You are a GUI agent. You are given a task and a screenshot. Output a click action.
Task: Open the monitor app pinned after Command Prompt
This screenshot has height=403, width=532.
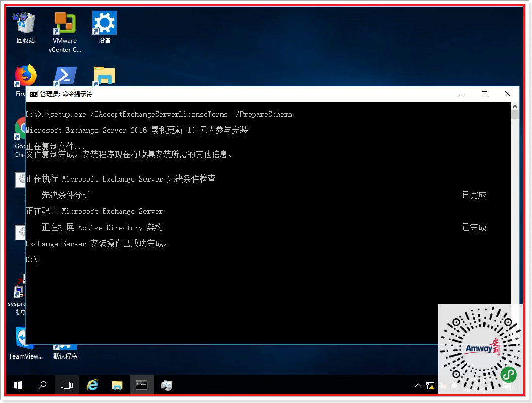(167, 385)
